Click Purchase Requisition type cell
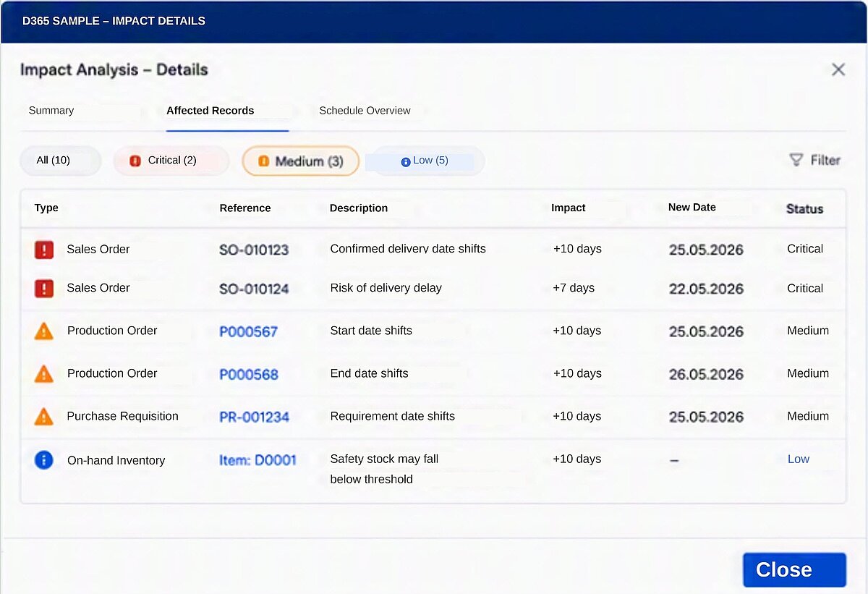Image resolution: width=868 pixels, height=594 pixels. pyautogui.click(x=122, y=416)
